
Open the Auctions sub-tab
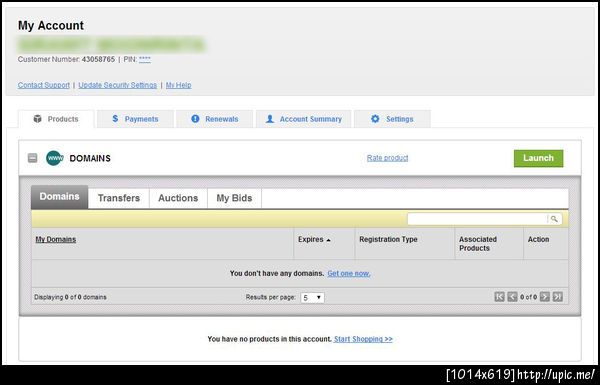pos(178,198)
